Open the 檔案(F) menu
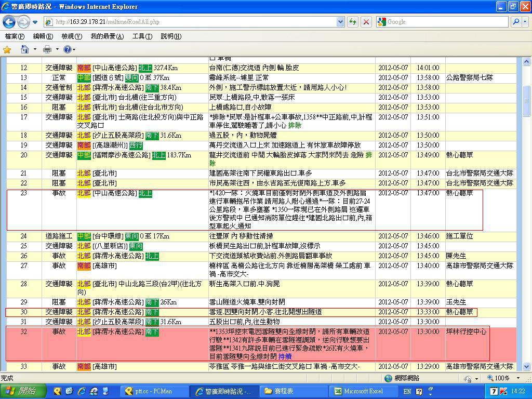 pos(15,36)
